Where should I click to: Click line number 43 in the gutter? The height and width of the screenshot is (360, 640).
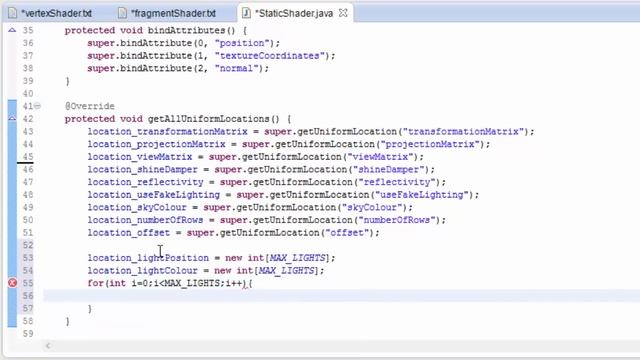coord(28,131)
